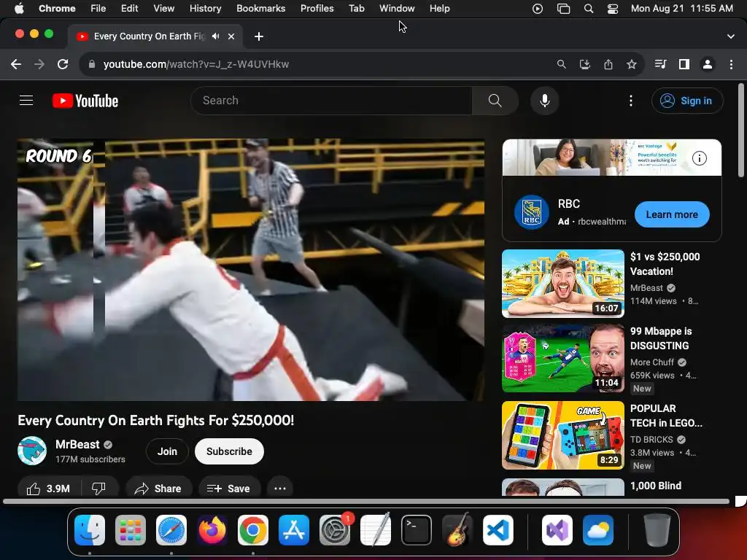This screenshot has height=560, width=747.
Task: Subscribe to the MrBeast channel
Action: pyautogui.click(x=229, y=451)
